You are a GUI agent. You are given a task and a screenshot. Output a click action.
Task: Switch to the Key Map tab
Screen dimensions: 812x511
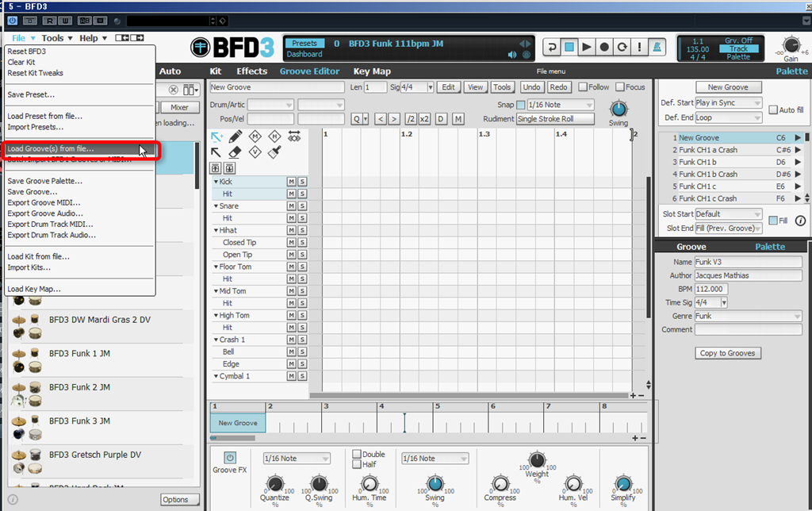372,71
